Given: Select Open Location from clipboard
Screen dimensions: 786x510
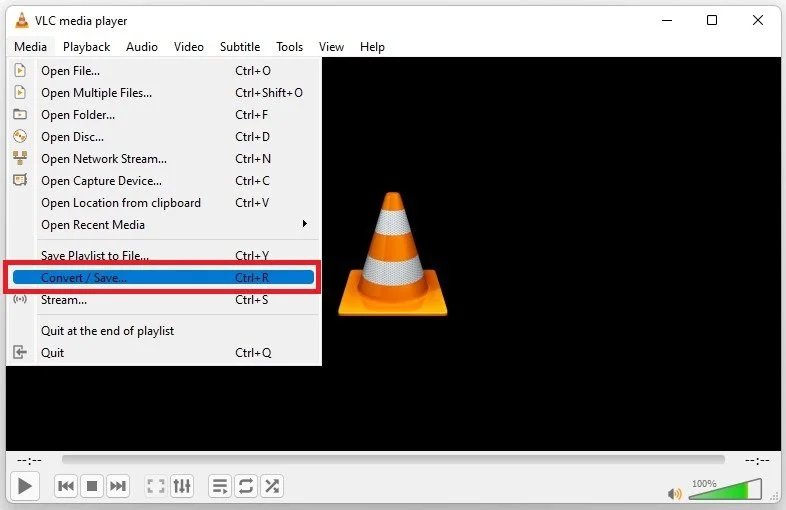Looking at the screenshot, I should [164, 203].
